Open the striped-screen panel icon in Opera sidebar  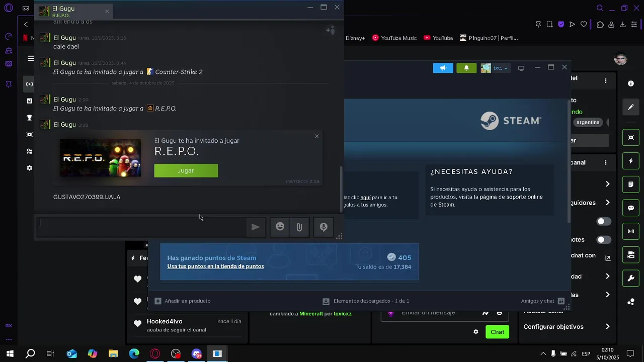point(9,64)
